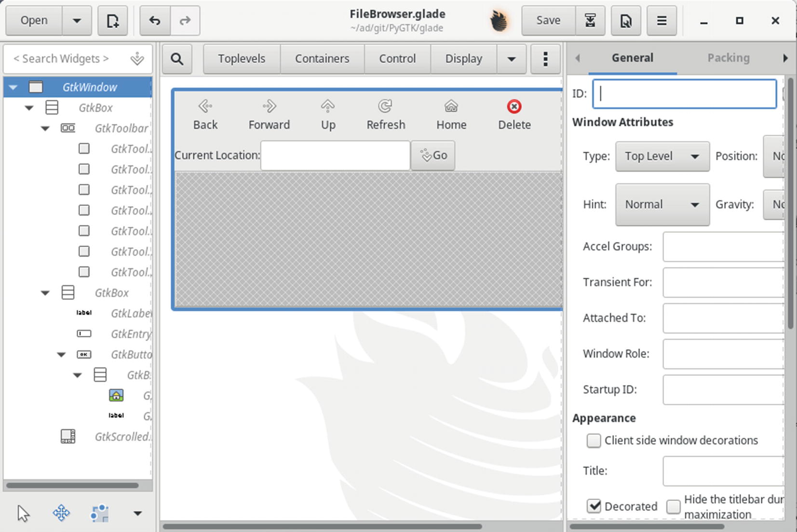Viewport: 797px width, 532px height.
Task: Collapse the GtkButton tree node
Action: (61, 355)
